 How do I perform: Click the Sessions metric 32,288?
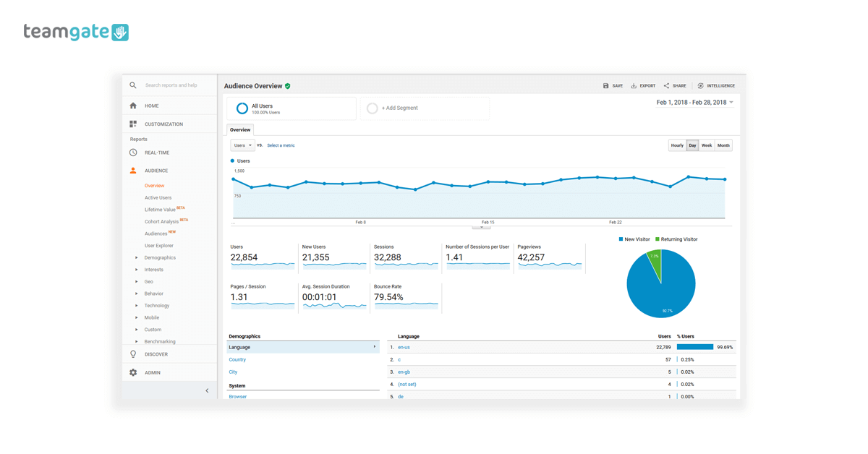(388, 257)
